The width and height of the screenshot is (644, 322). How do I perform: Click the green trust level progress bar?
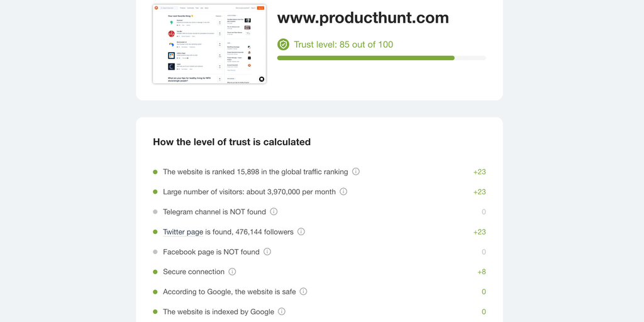(365, 58)
